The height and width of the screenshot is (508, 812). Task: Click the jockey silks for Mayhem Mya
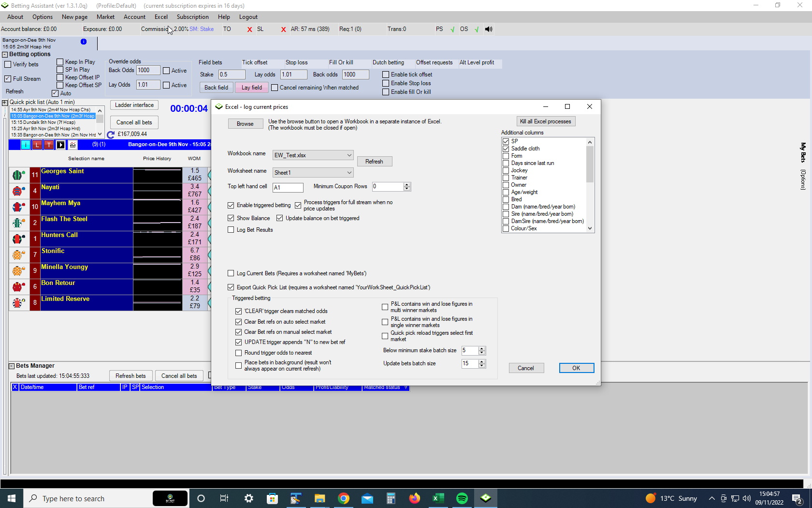(x=19, y=207)
